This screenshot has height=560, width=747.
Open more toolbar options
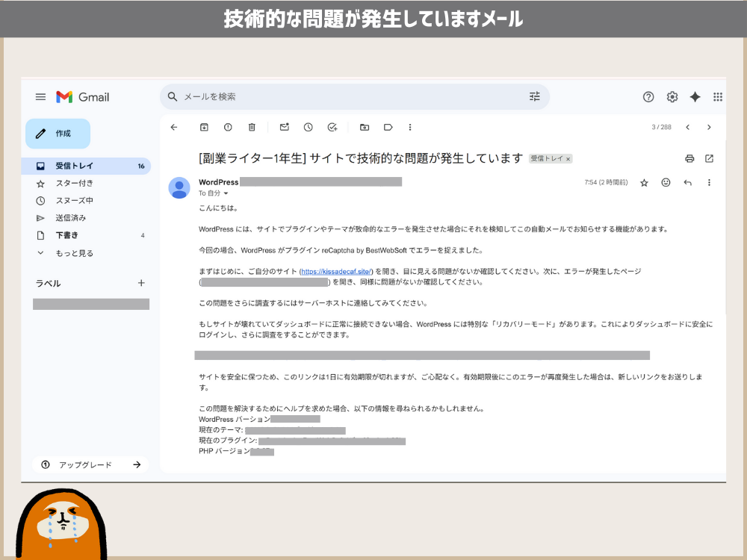coord(409,127)
